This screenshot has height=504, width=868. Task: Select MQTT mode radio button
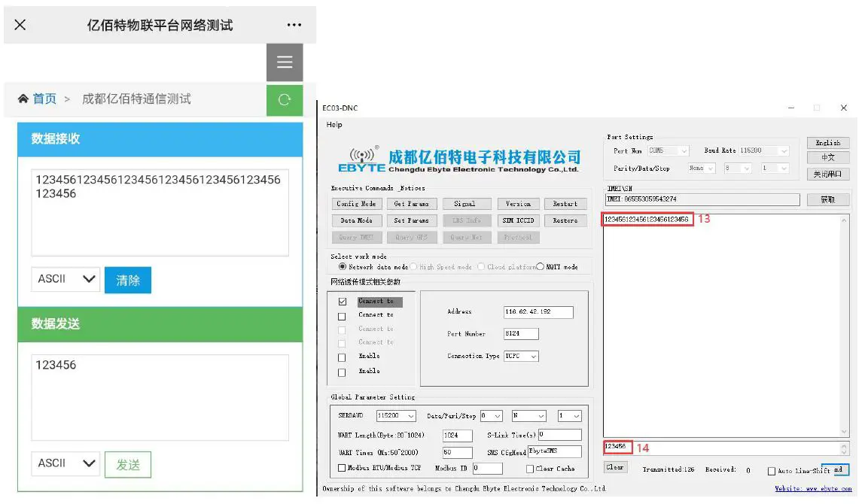click(540, 266)
